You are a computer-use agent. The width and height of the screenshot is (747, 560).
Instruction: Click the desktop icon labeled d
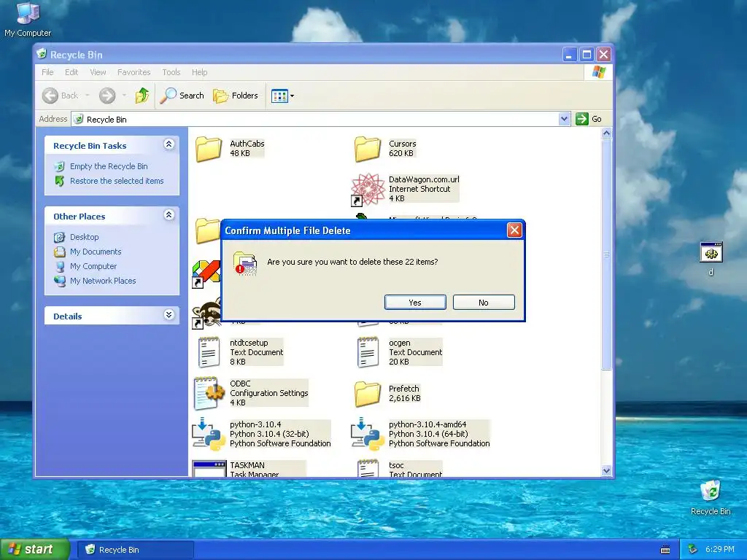(711, 259)
